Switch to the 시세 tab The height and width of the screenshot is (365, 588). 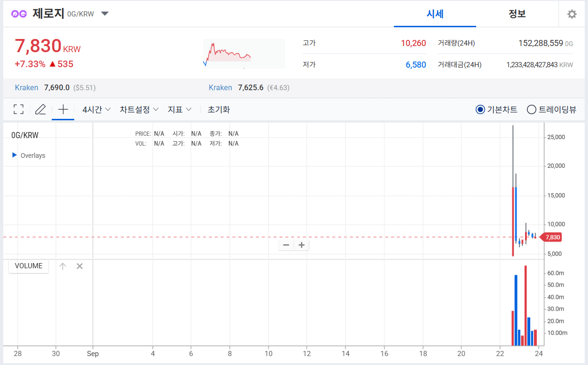click(435, 14)
